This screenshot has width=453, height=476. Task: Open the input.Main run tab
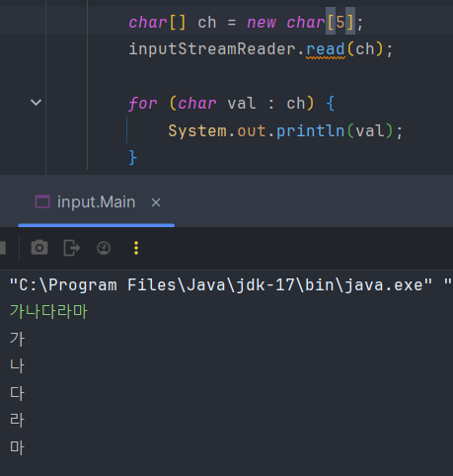96,201
